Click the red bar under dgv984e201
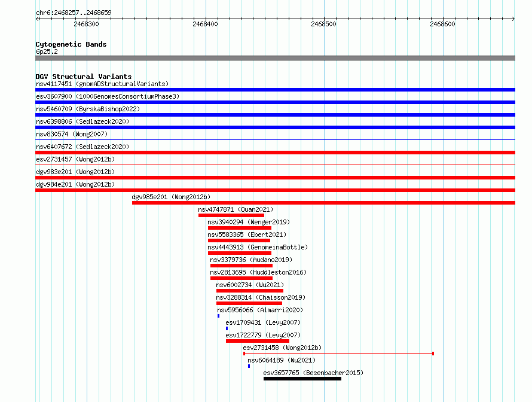This screenshot has height=402, width=532. 275,190
